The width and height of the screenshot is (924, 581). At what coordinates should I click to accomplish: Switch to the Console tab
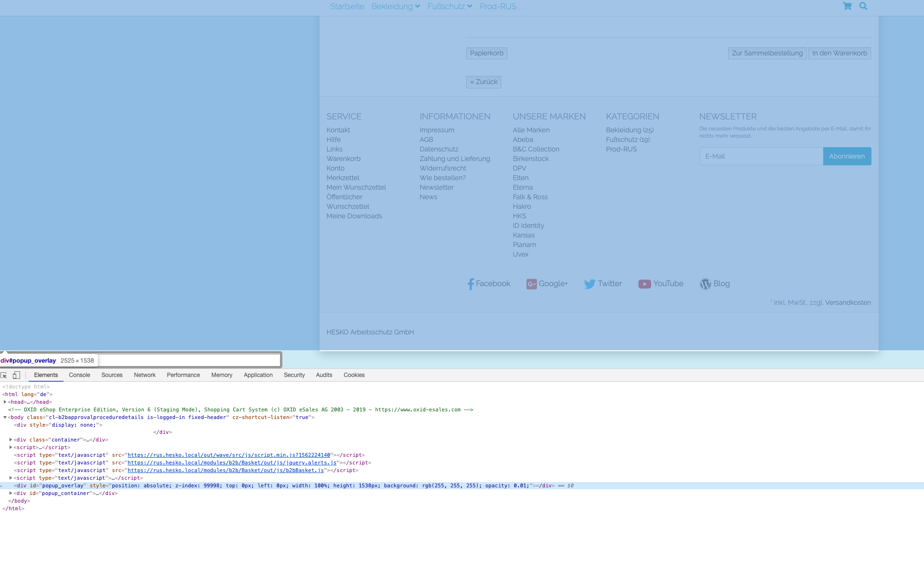point(79,375)
